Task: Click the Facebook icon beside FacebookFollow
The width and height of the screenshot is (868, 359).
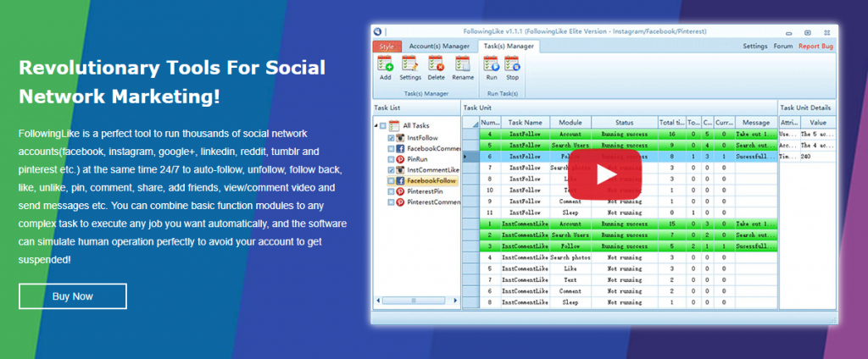Action: coord(400,181)
